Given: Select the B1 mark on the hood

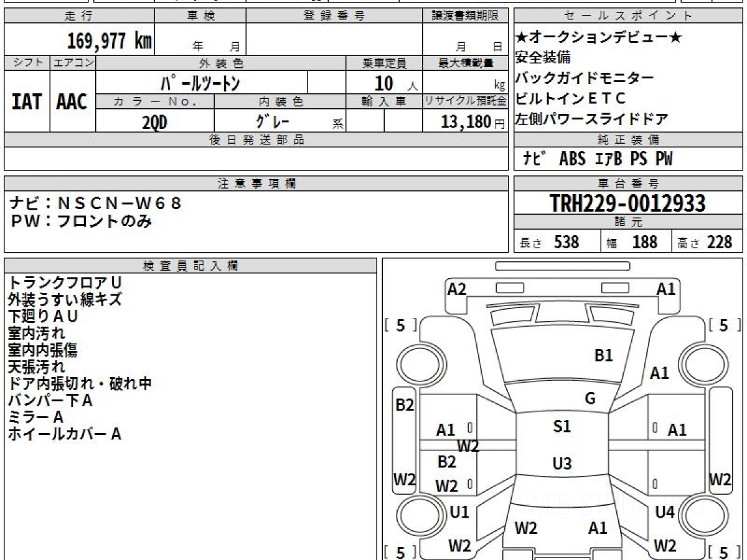Looking at the screenshot, I should tap(604, 355).
